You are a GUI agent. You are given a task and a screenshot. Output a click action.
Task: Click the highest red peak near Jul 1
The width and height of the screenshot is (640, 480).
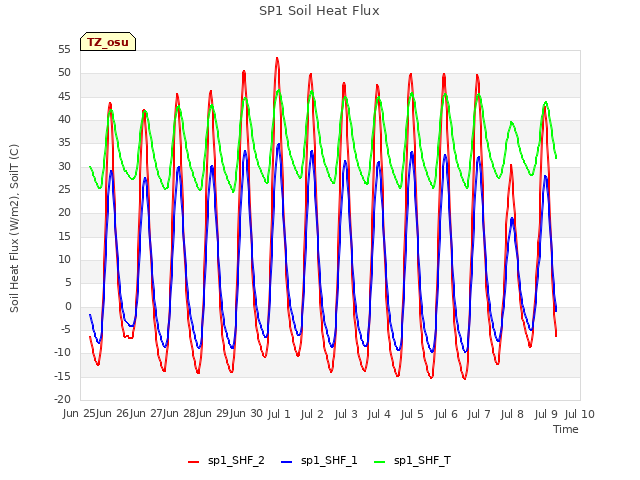coord(277,58)
